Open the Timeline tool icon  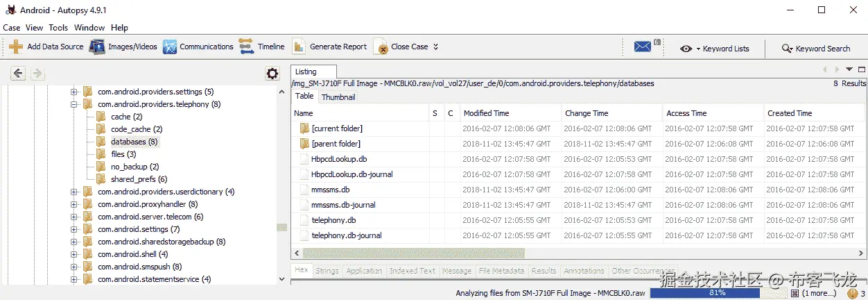click(x=246, y=47)
